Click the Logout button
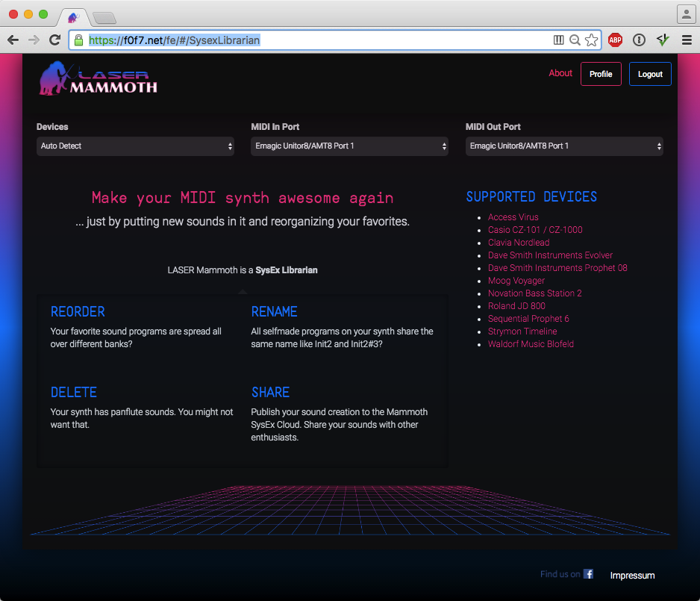Image resolution: width=700 pixels, height=601 pixels. [650, 74]
